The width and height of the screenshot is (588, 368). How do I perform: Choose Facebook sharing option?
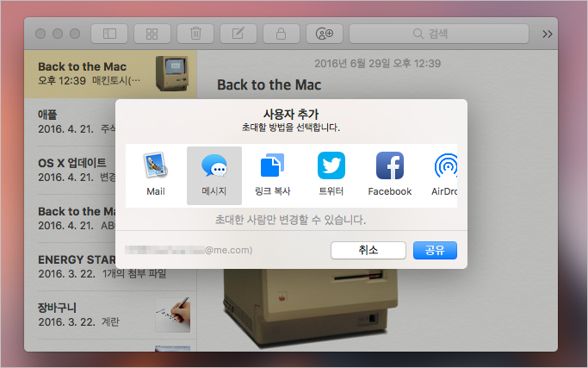coord(390,175)
